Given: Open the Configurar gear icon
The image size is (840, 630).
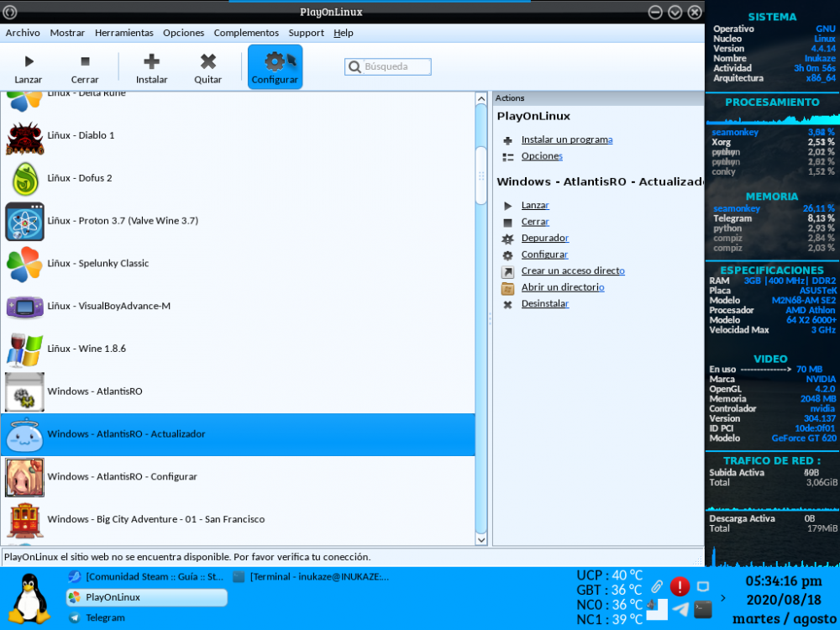Looking at the screenshot, I should [275, 62].
